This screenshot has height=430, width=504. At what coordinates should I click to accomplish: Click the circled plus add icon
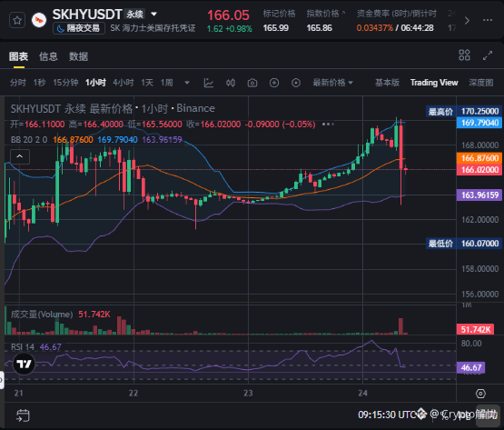(x=274, y=83)
